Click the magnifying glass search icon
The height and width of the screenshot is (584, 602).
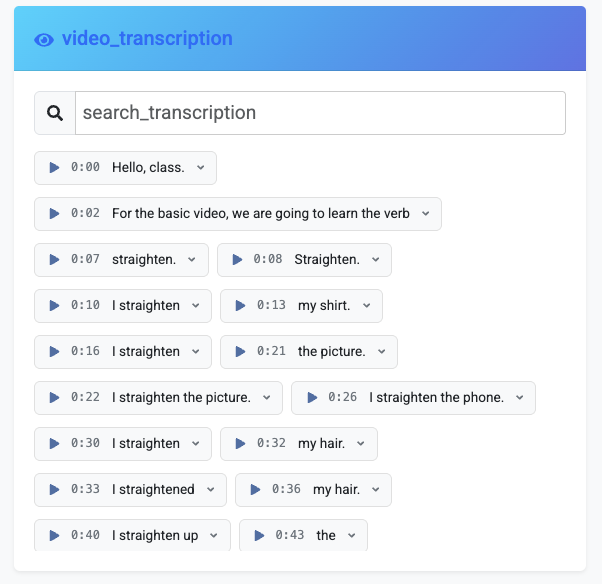pyautogui.click(x=55, y=113)
